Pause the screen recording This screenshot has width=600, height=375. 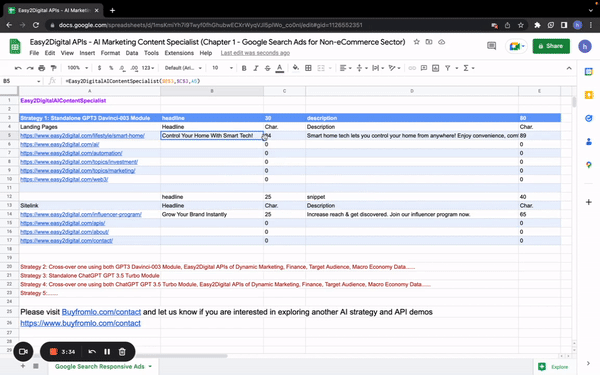coord(107,352)
